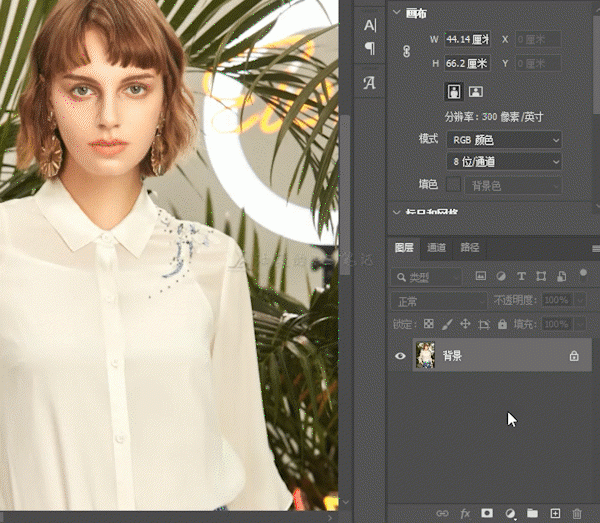Open the 正常 blend mode dropdown
Viewport: 600px width, 523px height.
(x=439, y=301)
